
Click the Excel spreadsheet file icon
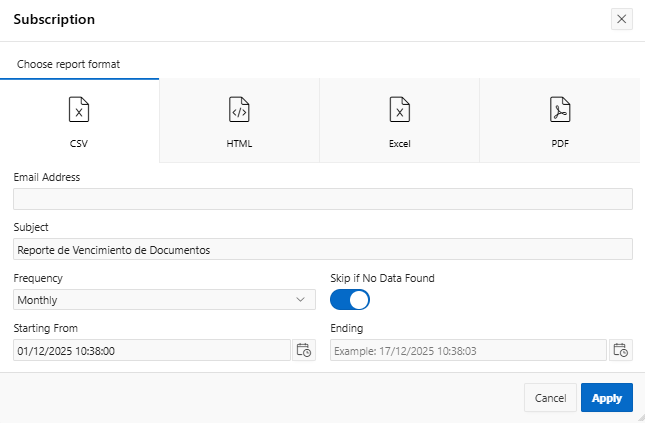click(x=399, y=109)
